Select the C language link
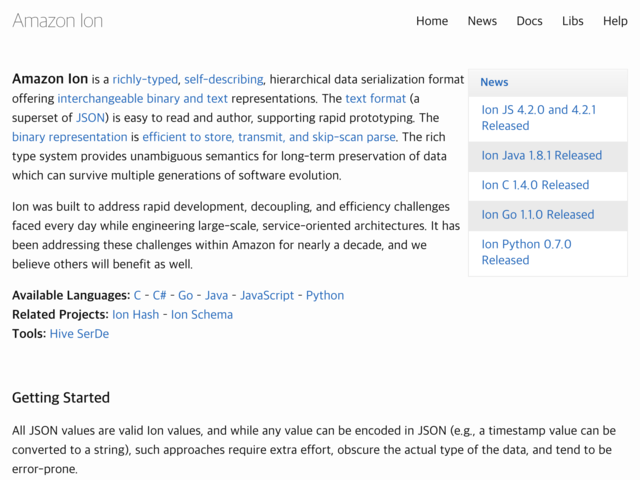The image size is (640, 480). (x=137, y=295)
